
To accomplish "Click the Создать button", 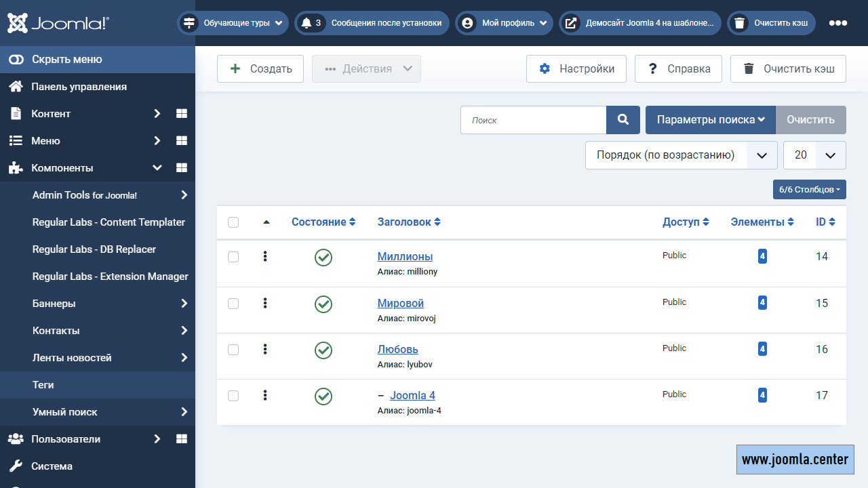I will [260, 68].
